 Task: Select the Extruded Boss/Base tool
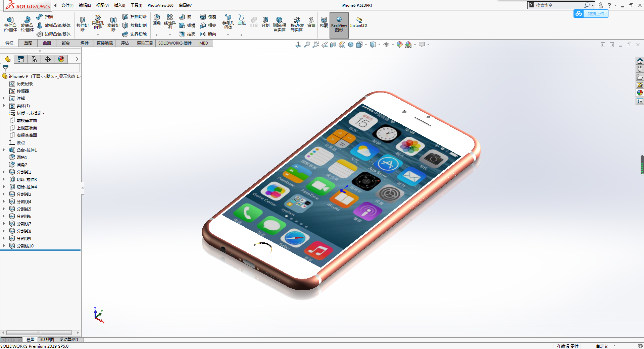tap(10, 23)
